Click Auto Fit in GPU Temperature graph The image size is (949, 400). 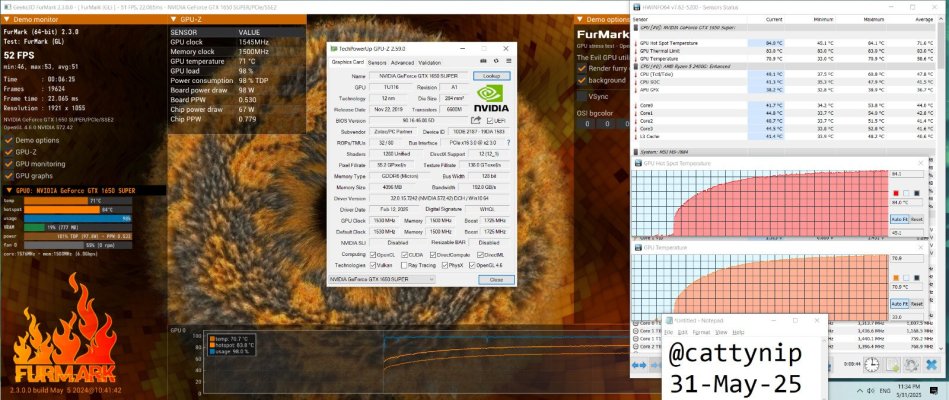point(898,304)
